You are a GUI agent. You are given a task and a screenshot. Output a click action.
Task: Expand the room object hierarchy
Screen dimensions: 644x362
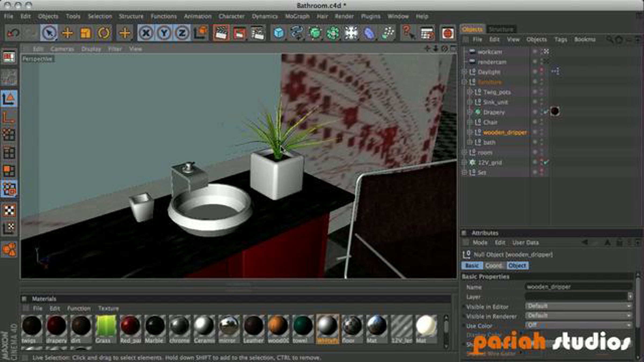tap(464, 153)
